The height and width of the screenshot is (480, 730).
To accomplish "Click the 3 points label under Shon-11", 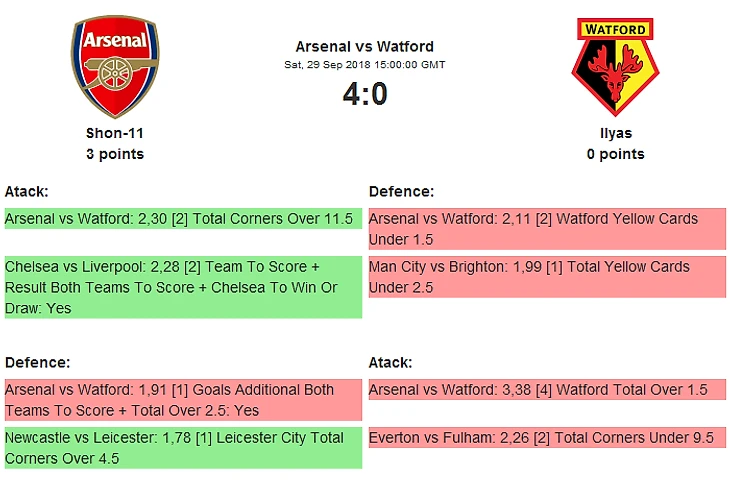I will 115,154.
